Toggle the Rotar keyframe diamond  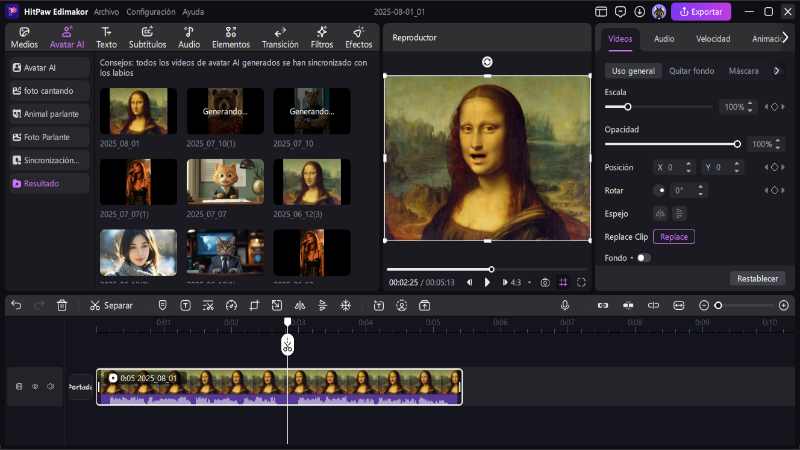coord(774,190)
